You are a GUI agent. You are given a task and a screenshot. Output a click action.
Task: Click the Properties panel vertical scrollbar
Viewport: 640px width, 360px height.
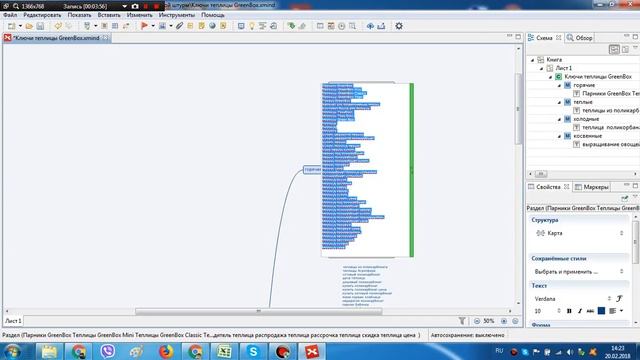point(635,243)
